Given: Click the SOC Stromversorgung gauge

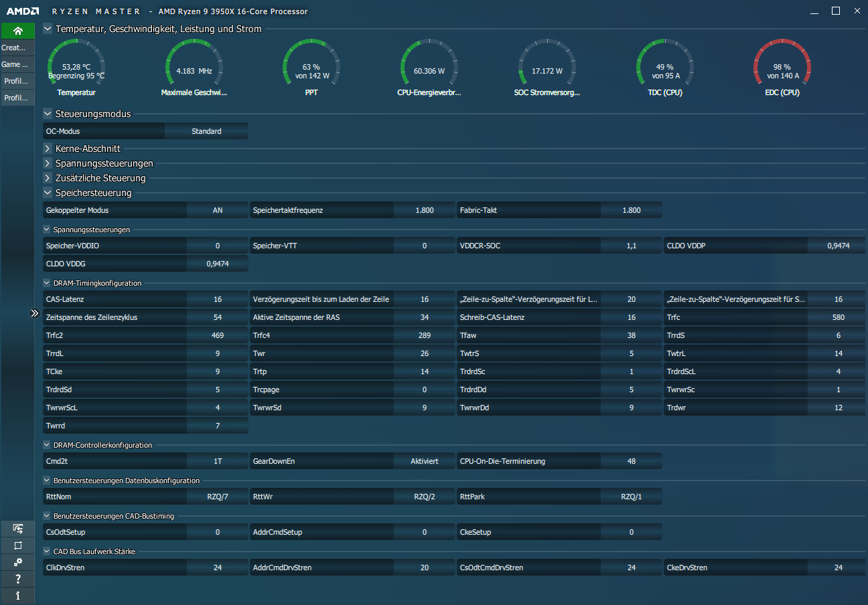Looking at the screenshot, I should click(x=547, y=68).
